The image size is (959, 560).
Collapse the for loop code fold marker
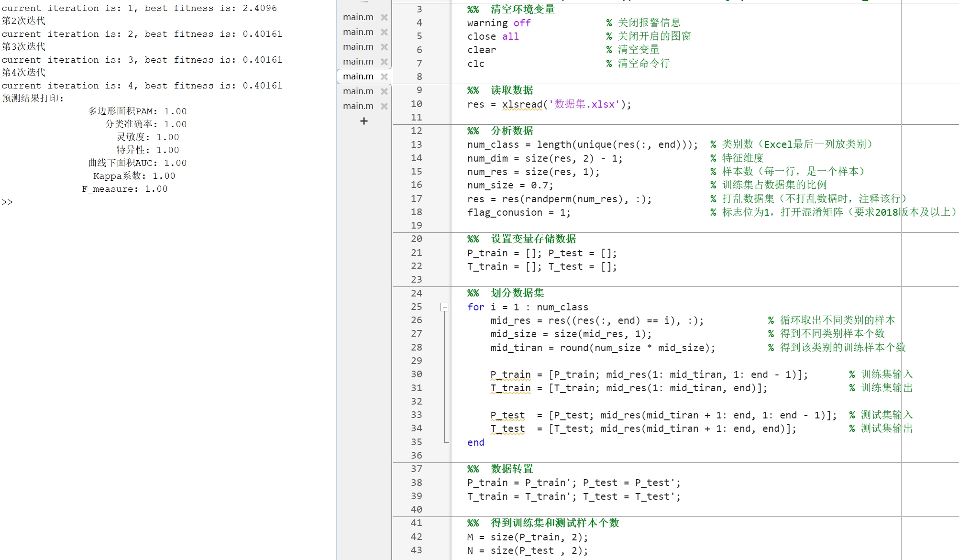click(x=445, y=307)
